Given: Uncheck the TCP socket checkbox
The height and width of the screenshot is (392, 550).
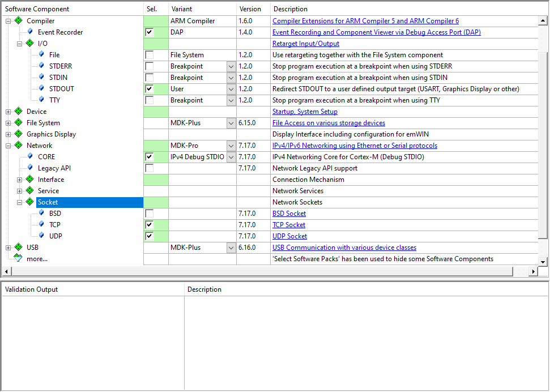Looking at the screenshot, I should click(x=150, y=224).
